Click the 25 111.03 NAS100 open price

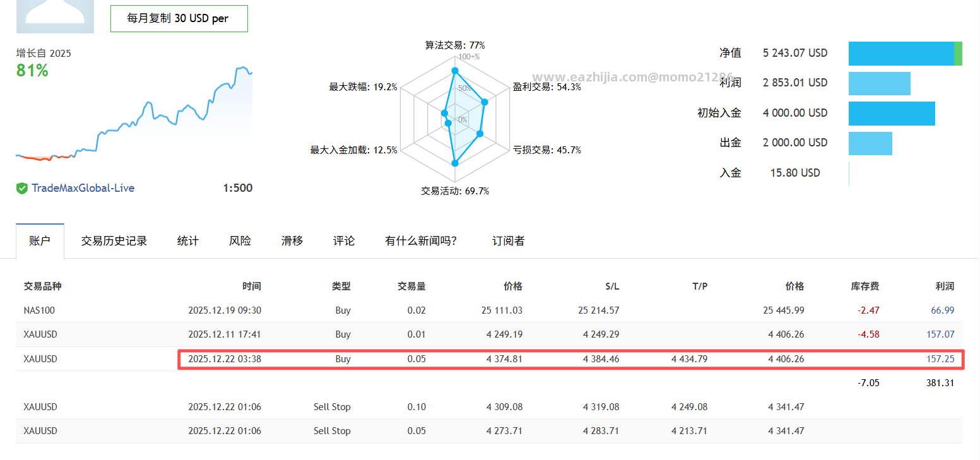[x=502, y=310]
